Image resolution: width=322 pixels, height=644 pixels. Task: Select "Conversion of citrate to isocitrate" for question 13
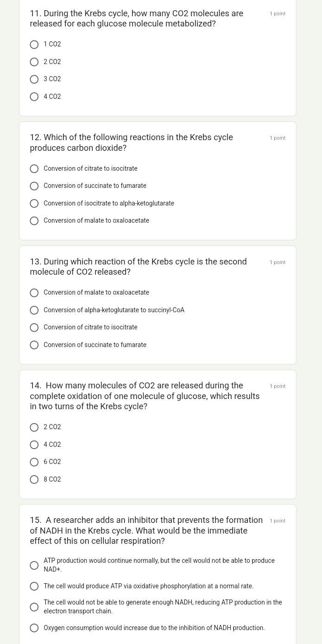pos(34,328)
